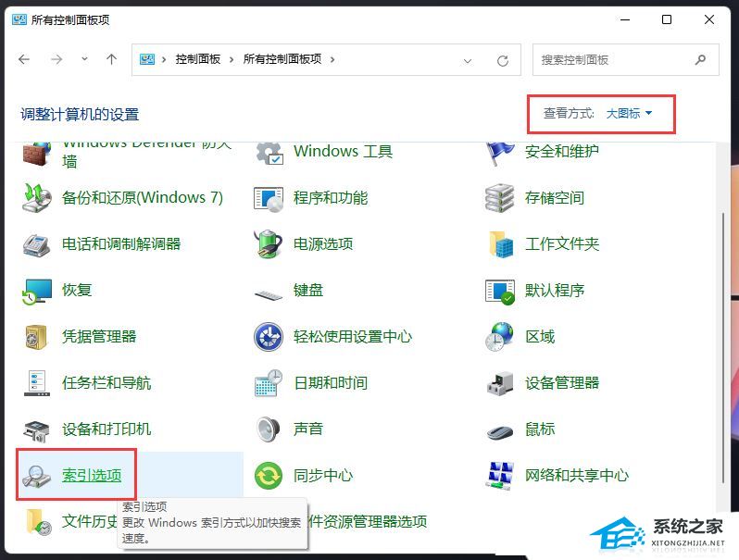Go forward with the right arrow
739x560 pixels.
[x=56, y=59]
